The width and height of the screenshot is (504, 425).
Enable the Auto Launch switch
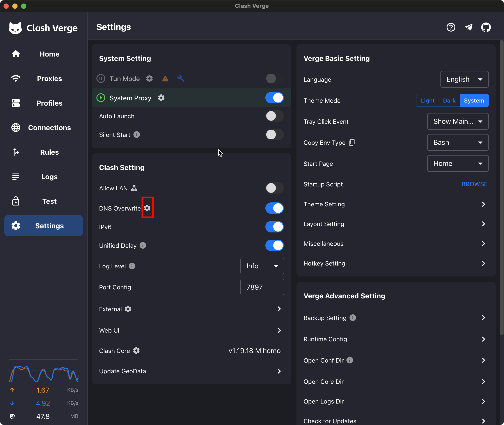tap(274, 116)
